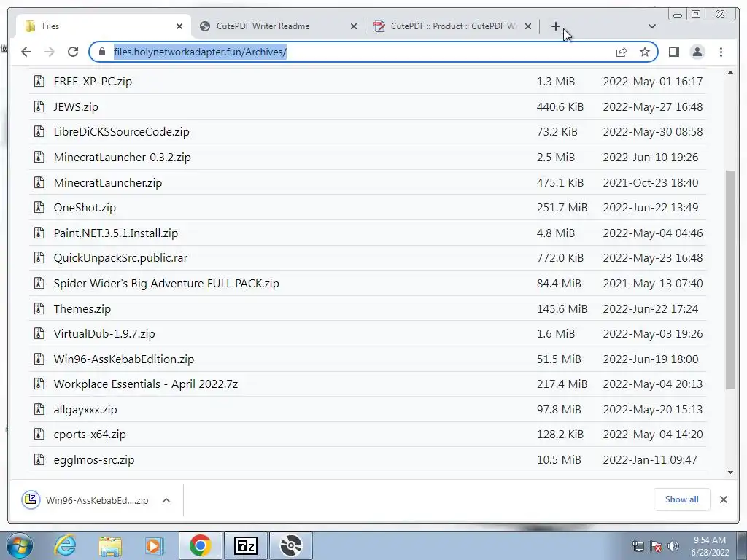Download Spider Wider's Big Adventure FULL PACK.zip
The image size is (747, 560).
pyautogui.click(x=166, y=284)
